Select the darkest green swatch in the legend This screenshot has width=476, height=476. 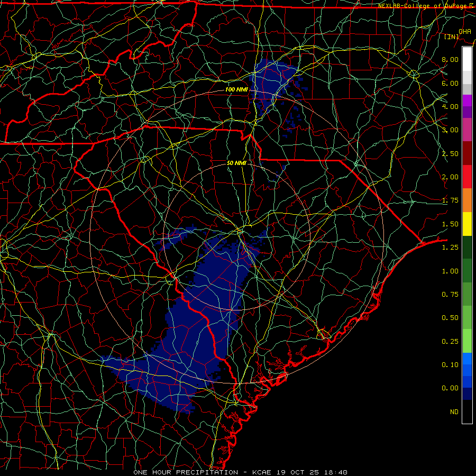(467, 247)
